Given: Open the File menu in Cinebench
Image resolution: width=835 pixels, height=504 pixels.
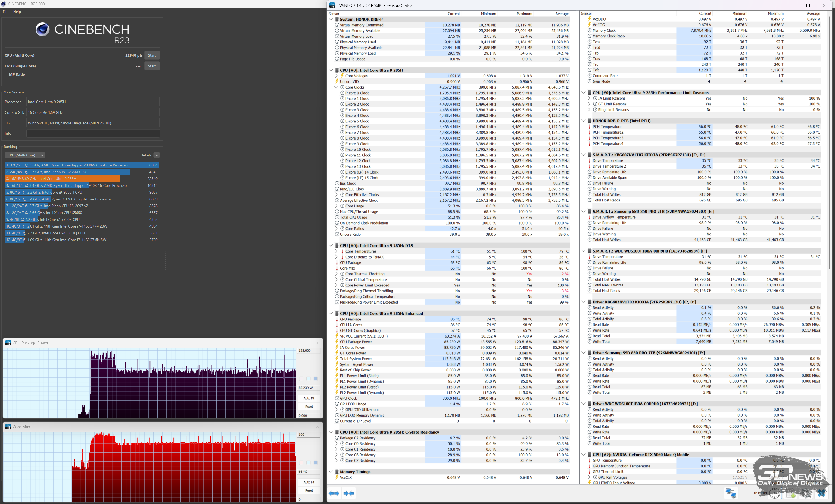Looking at the screenshot, I should click(x=5, y=12).
